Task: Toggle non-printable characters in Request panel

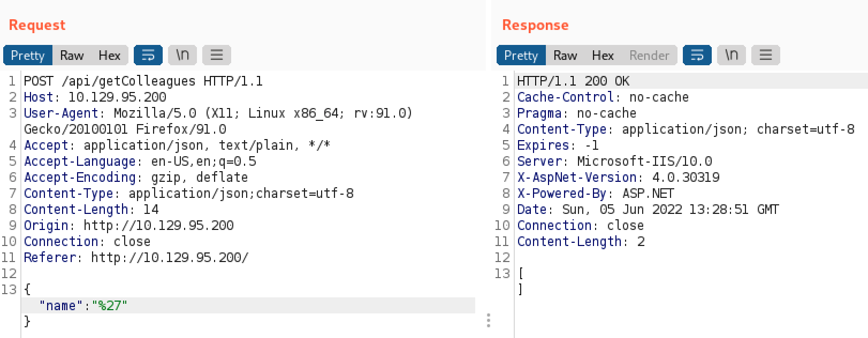Action: [182, 55]
